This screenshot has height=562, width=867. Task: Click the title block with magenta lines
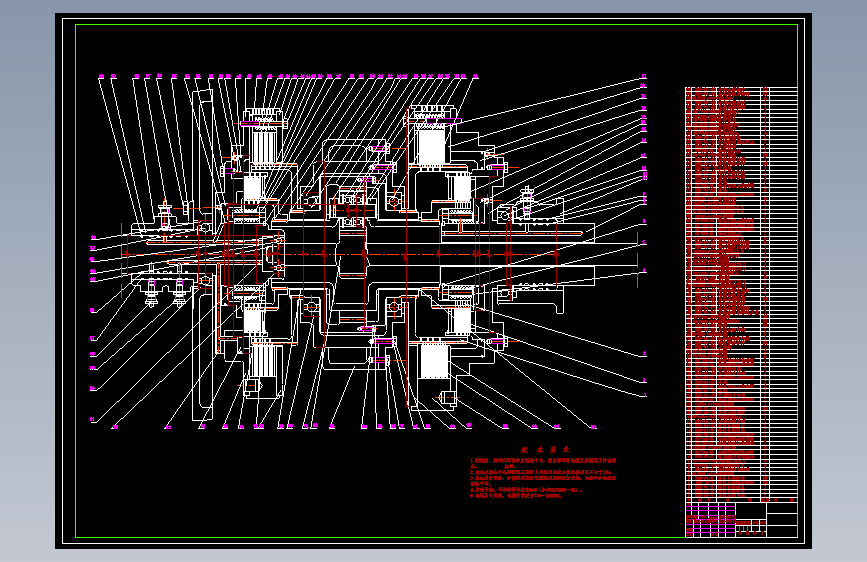(x=741, y=519)
